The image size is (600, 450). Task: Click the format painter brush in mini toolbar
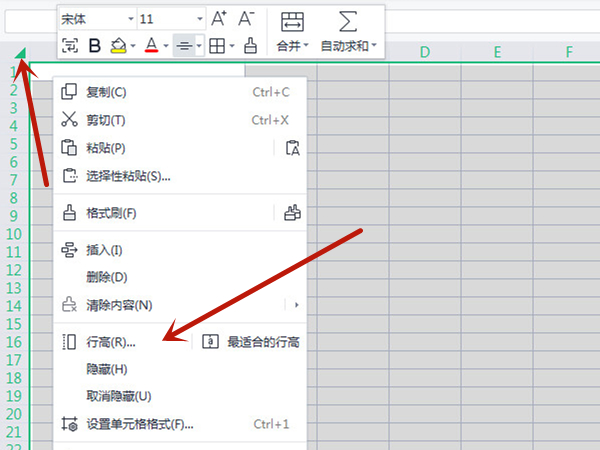coord(250,45)
